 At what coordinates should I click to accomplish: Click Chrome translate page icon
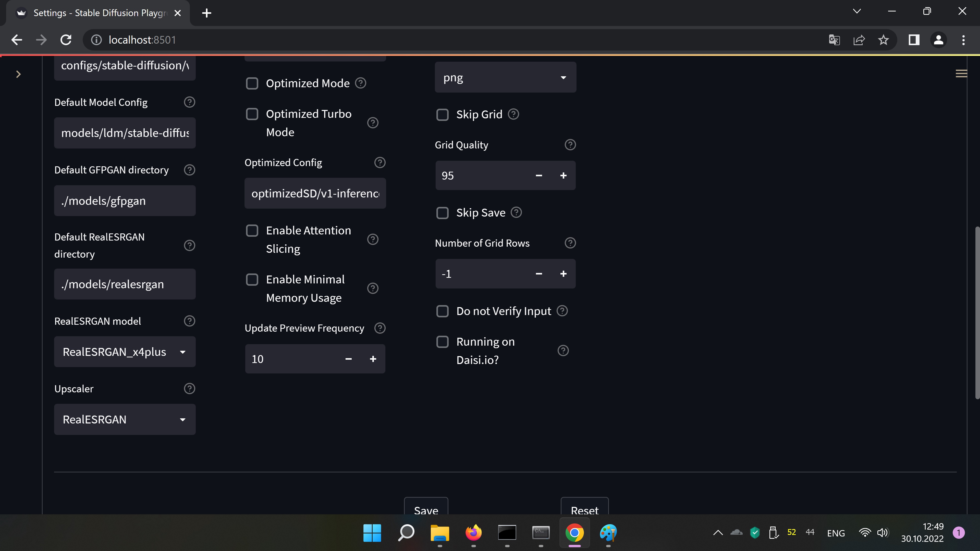tap(834, 40)
